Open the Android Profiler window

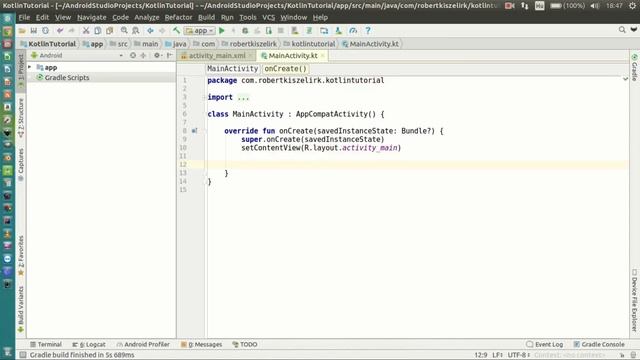tap(143, 344)
